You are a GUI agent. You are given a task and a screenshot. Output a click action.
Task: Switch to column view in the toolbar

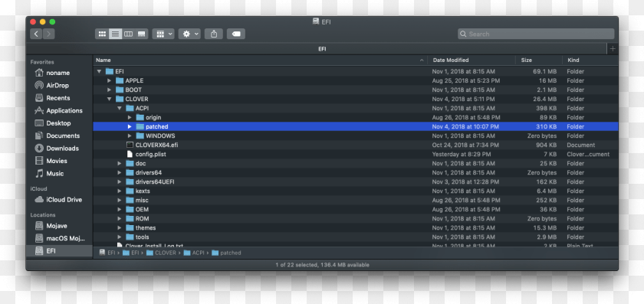[x=129, y=34]
